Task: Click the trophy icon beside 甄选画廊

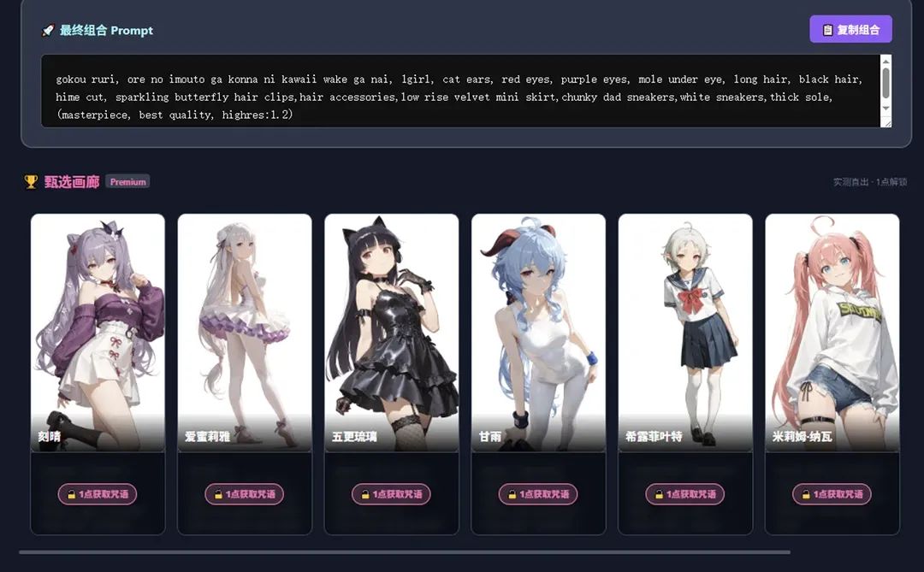Action: 31,182
